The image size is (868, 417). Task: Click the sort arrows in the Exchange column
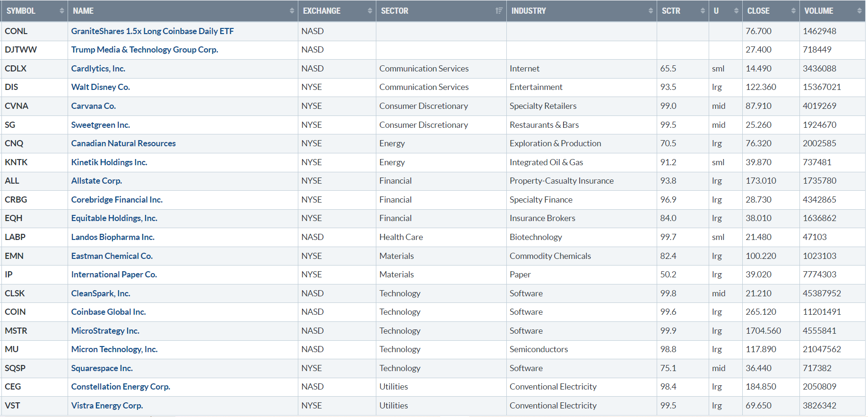[370, 11]
